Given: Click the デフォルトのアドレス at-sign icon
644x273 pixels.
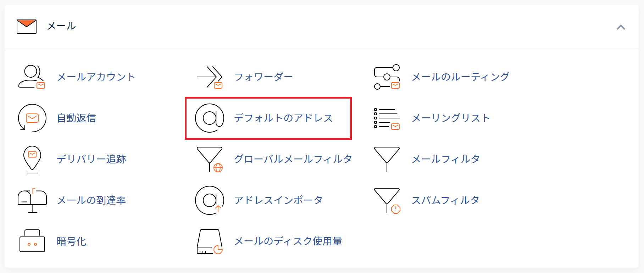Looking at the screenshot, I should pyautogui.click(x=210, y=118).
